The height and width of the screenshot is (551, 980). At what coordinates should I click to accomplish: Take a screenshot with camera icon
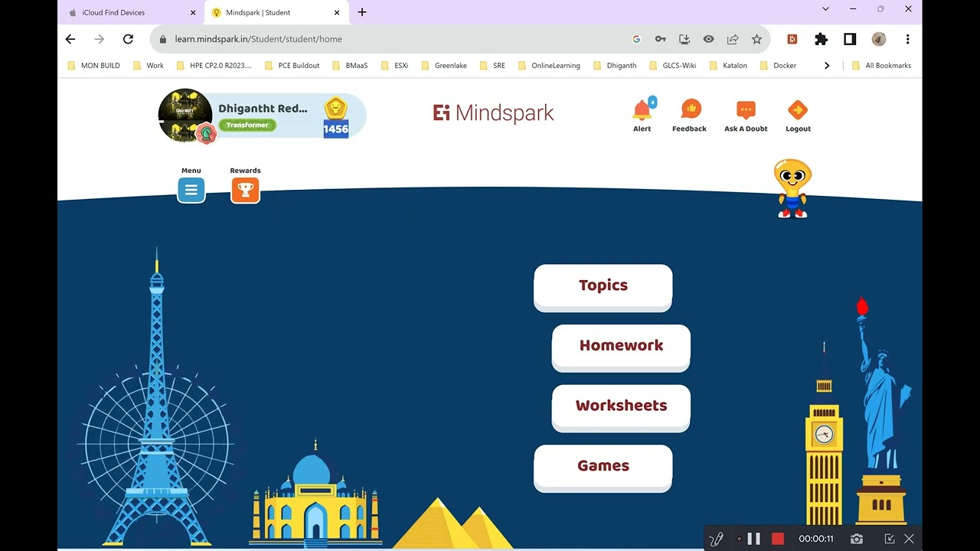pos(857,539)
